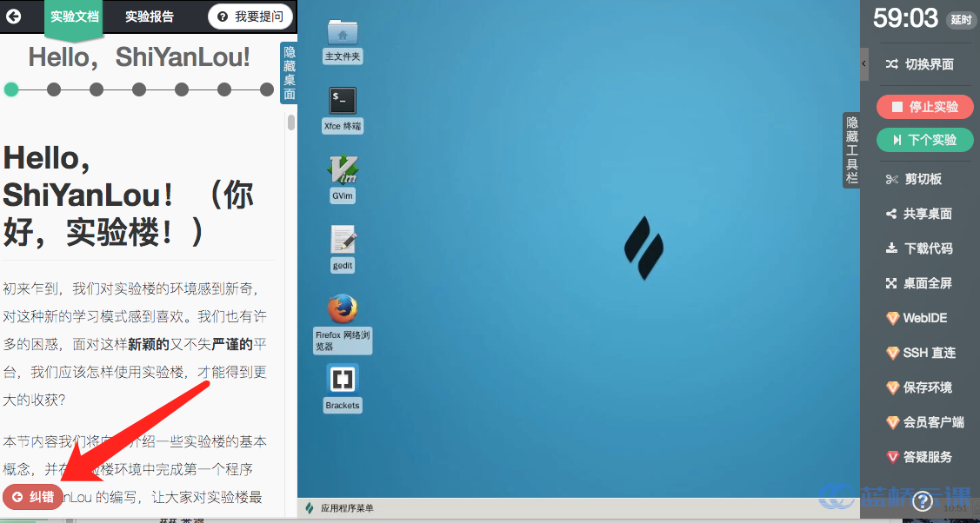Click the 应用程序菜单 leaf icon
980x523 pixels.
[x=309, y=508]
